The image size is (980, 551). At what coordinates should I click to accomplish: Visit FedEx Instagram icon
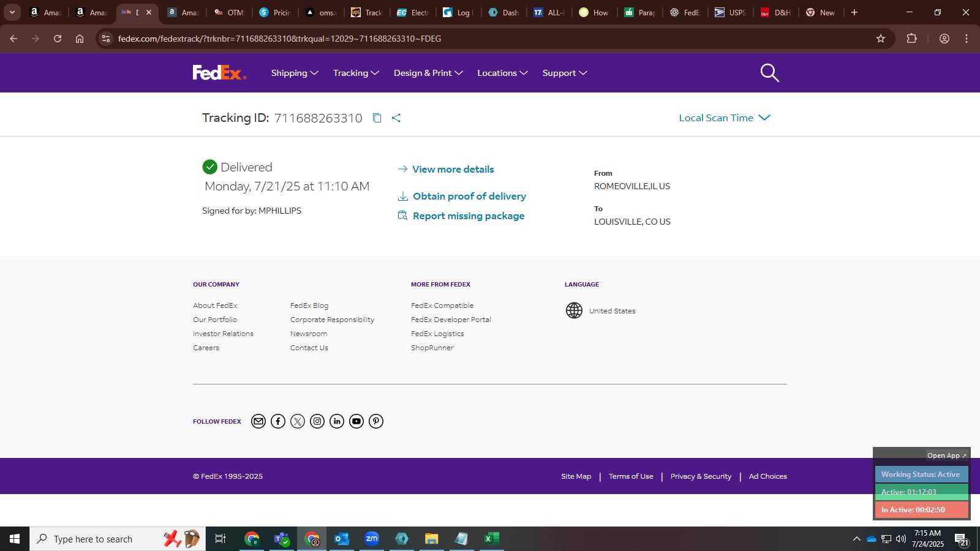pos(317,421)
